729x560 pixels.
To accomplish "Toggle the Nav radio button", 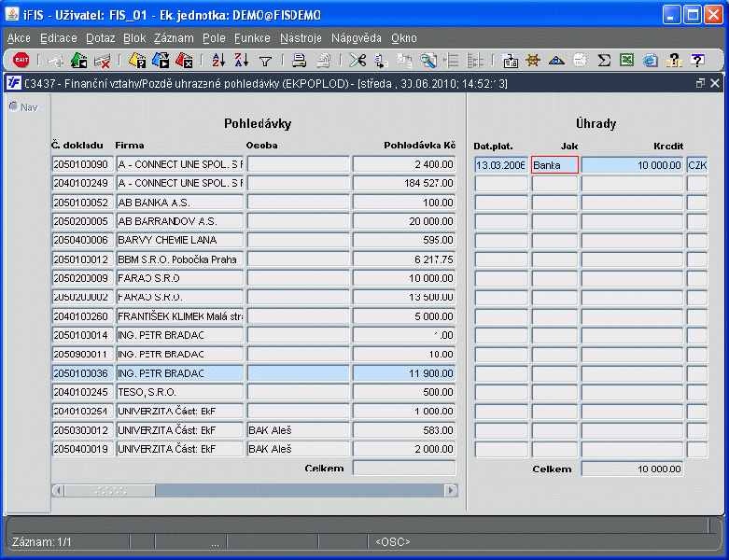I will point(14,105).
